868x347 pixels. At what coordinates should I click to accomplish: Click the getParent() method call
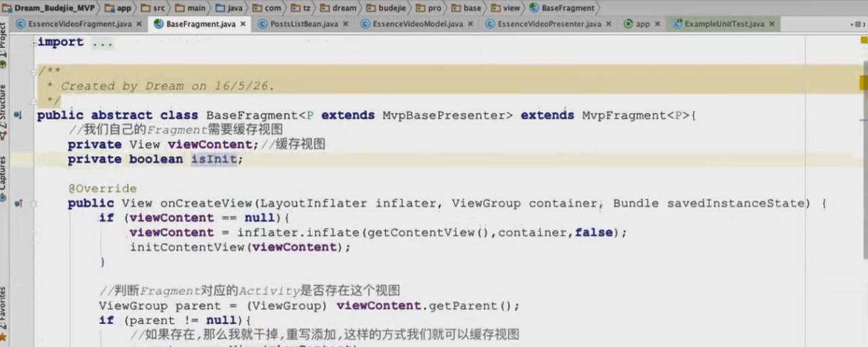pyautogui.click(x=472, y=306)
